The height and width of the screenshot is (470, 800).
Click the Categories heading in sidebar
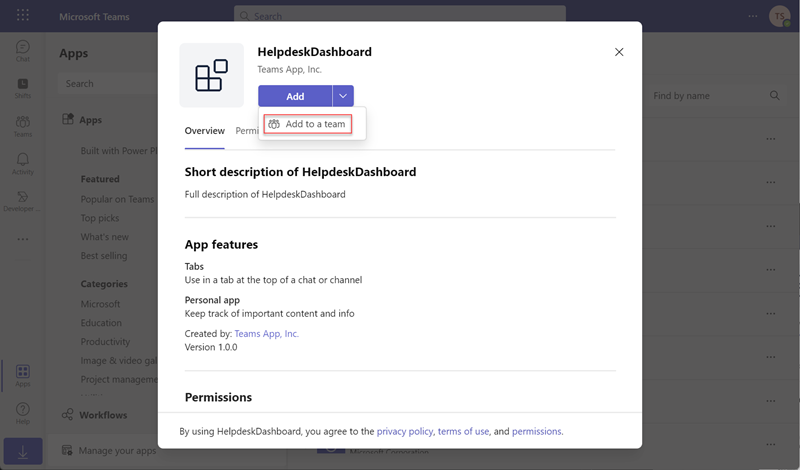104,284
